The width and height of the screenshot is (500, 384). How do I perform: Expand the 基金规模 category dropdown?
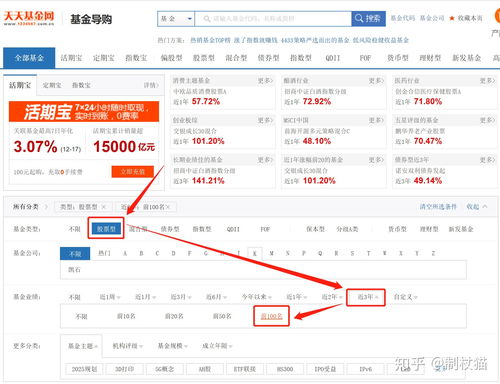pyautogui.click(x=172, y=346)
